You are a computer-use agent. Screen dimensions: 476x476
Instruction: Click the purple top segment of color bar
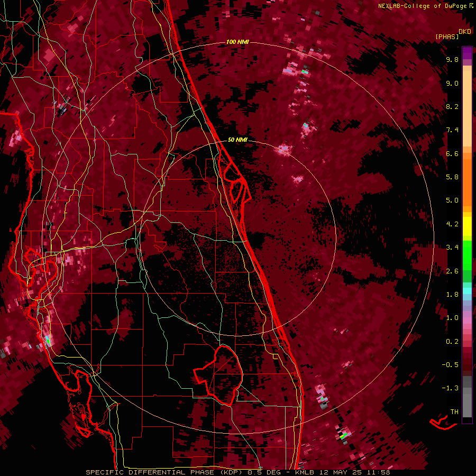pos(467,53)
